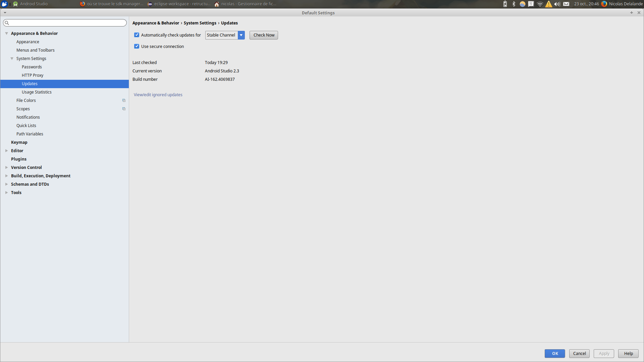This screenshot has width=644, height=362.
Task: Click View/edit ignored updates link
Action: (158, 94)
